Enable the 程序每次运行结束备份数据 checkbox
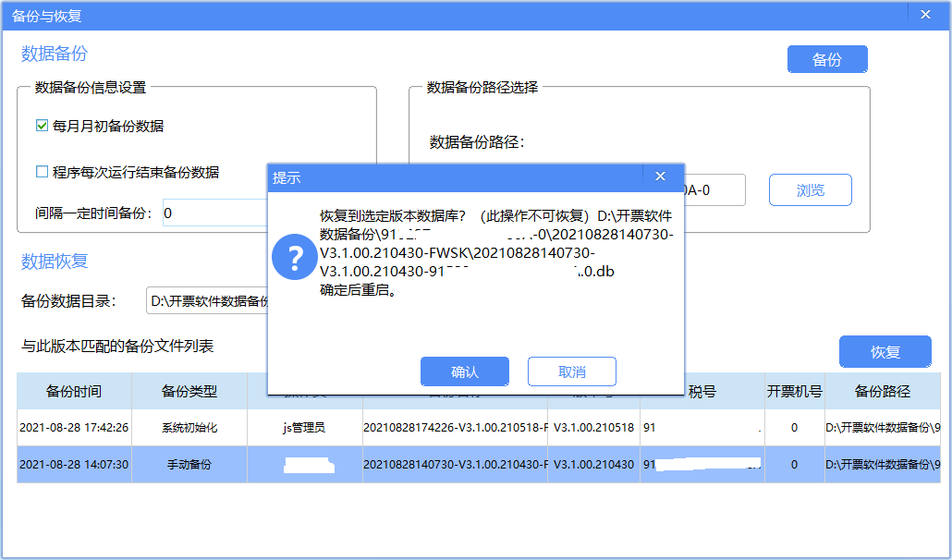This screenshot has height=560, width=952. [42, 172]
